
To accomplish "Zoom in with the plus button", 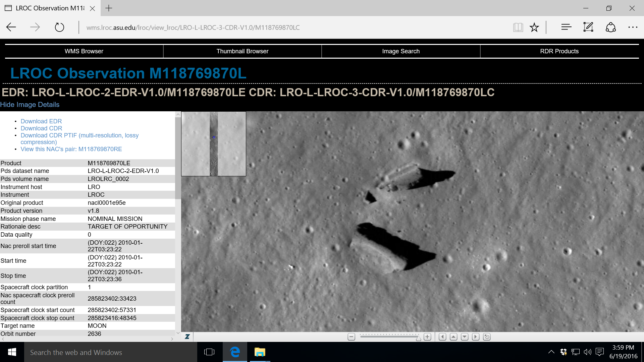I will pyautogui.click(x=427, y=337).
